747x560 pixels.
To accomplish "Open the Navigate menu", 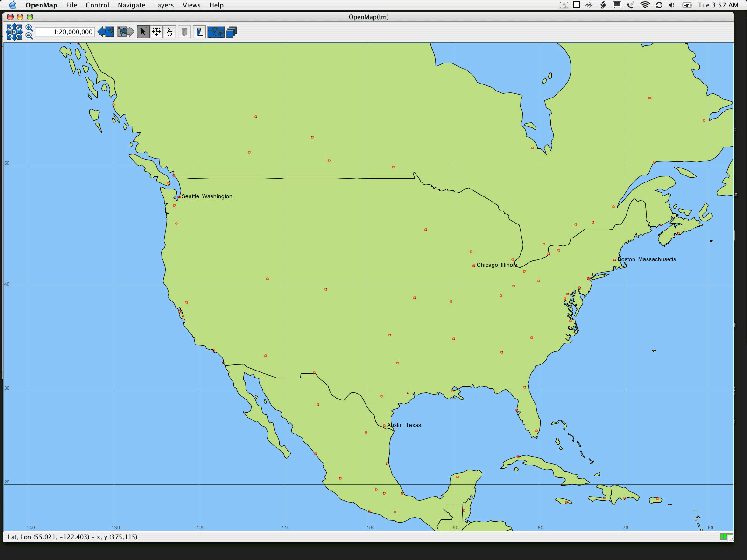I will 131,5.
